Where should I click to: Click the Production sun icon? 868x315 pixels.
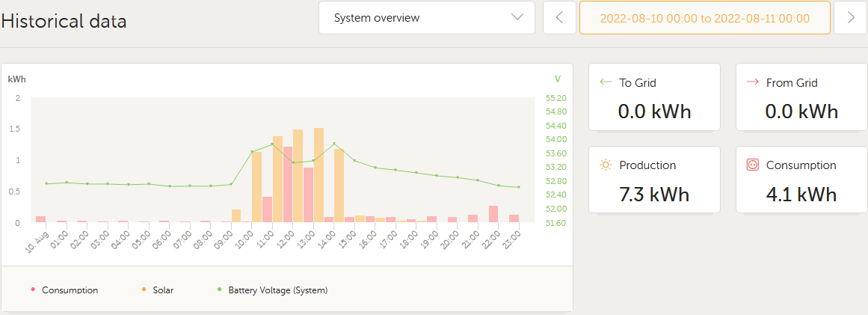[606, 165]
